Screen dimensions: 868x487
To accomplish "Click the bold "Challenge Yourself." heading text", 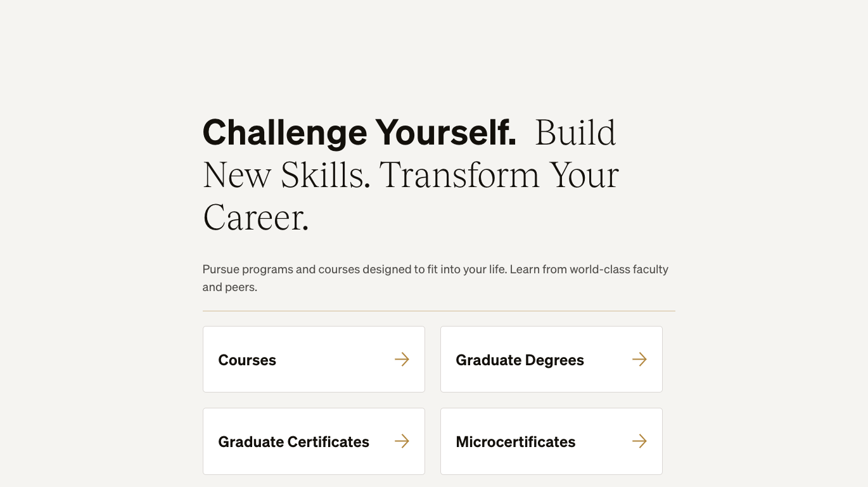I will [359, 133].
